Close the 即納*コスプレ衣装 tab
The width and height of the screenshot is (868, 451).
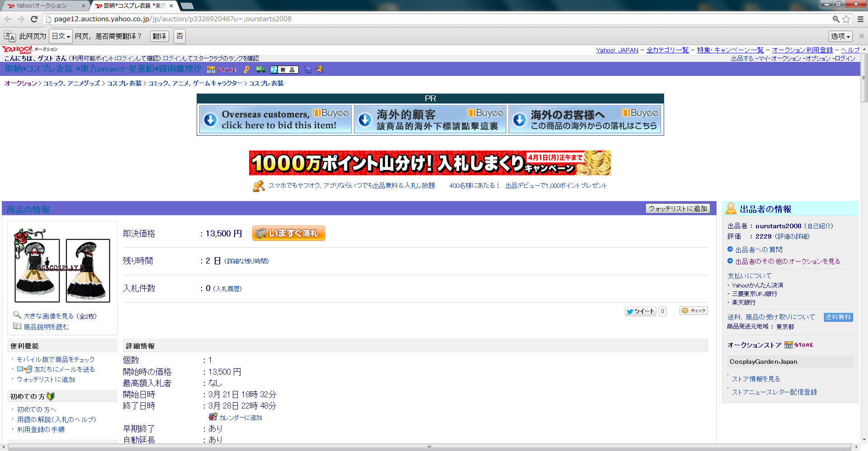tap(171, 6)
